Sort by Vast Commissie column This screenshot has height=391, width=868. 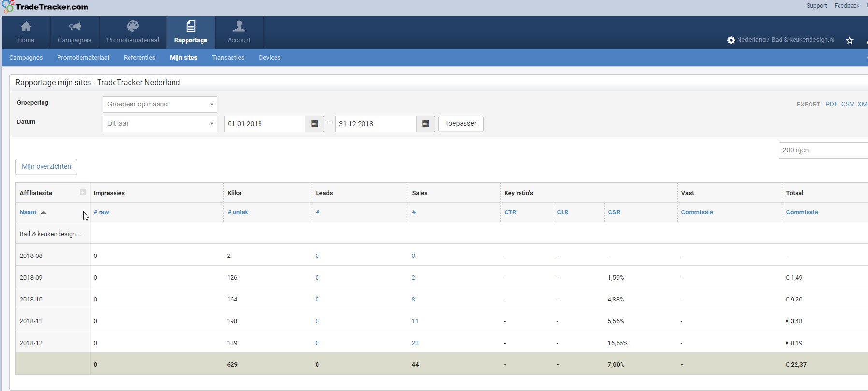tap(697, 212)
